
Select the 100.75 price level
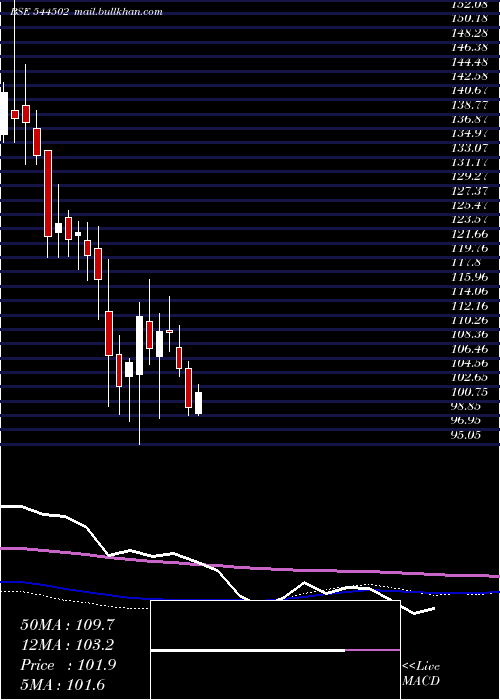pos(468,392)
